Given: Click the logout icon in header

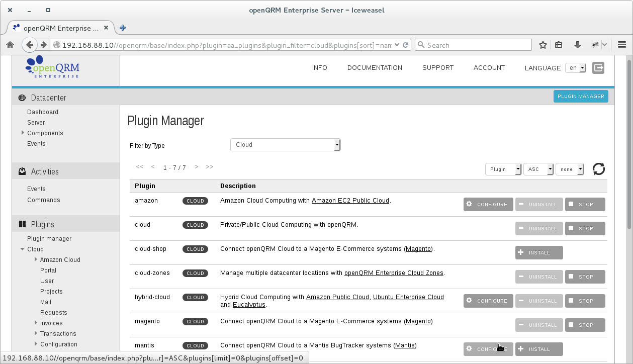Looking at the screenshot, I should pyautogui.click(x=598, y=68).
